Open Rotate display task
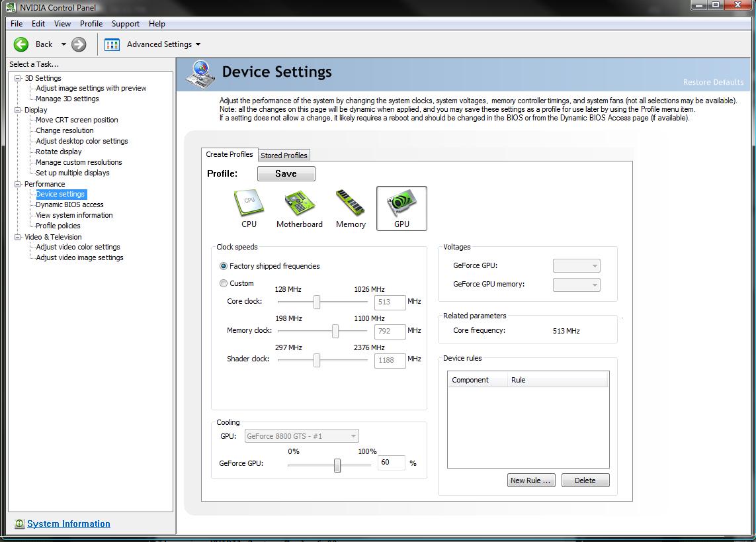The height and width of the screenshot is (542, 756). [x=59, y=152]
